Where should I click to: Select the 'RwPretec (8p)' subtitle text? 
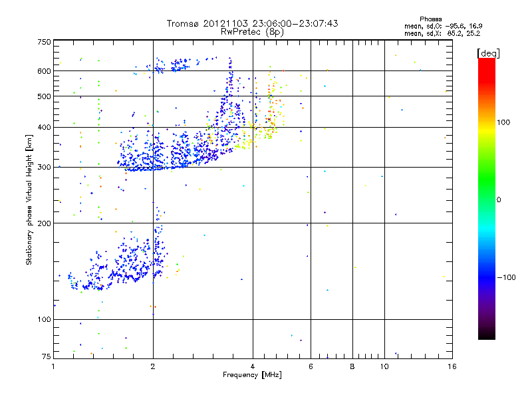252,32
